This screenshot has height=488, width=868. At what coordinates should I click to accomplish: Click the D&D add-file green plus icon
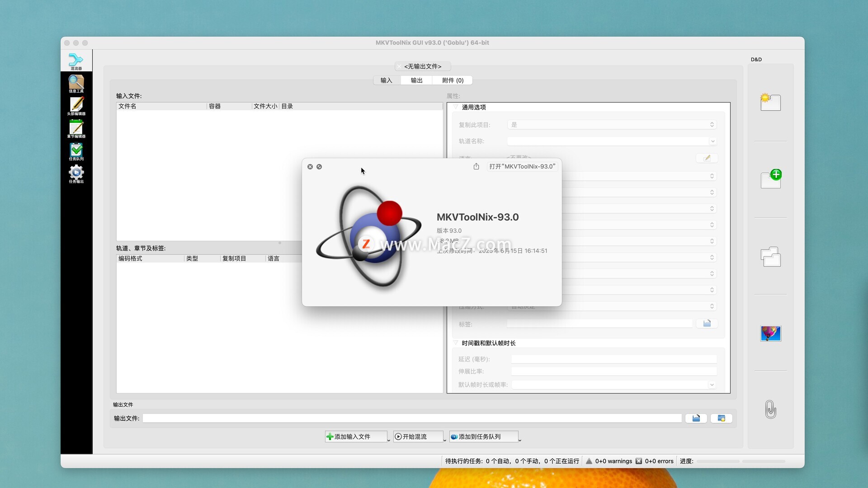click(771, 179)
